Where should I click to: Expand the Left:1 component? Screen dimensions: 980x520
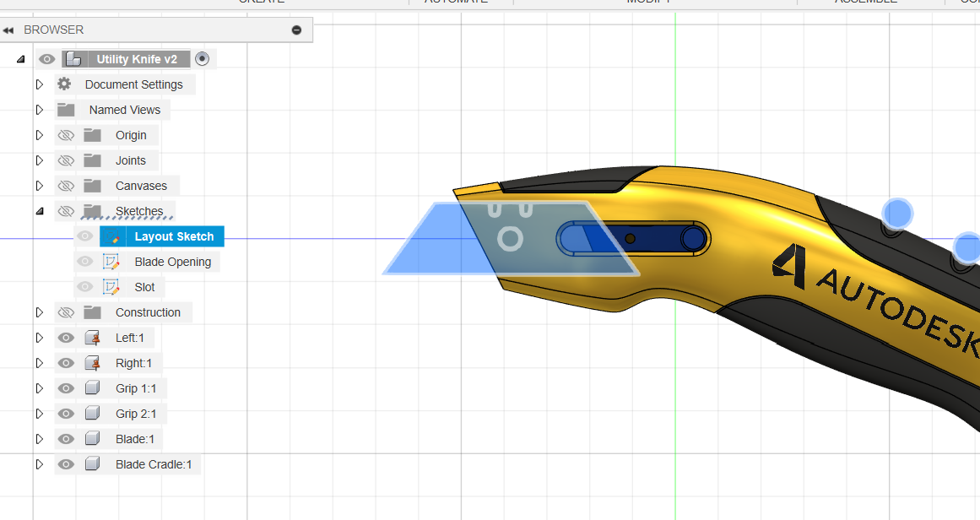[x=40, y=339]
